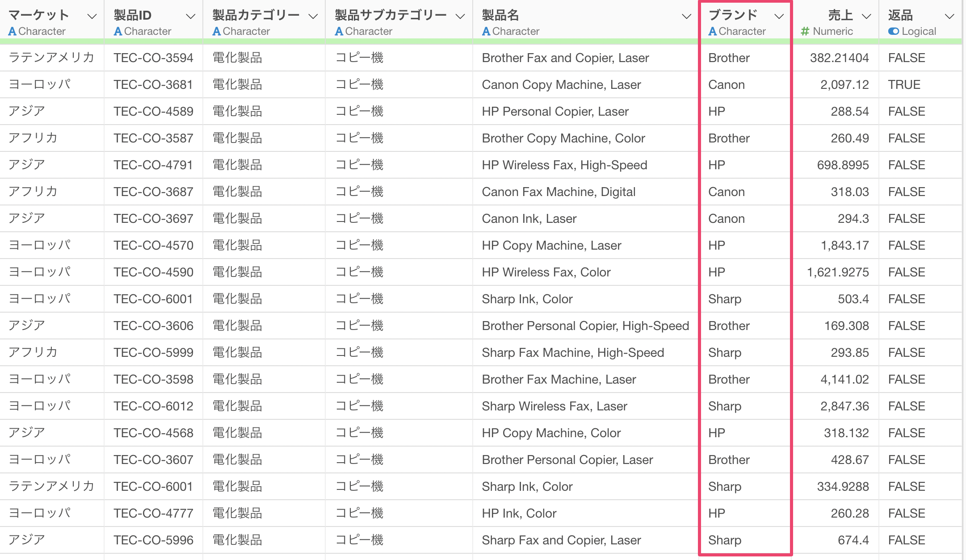
Task: Click Character type icon under 製品名
Action: tap(486, 31)
